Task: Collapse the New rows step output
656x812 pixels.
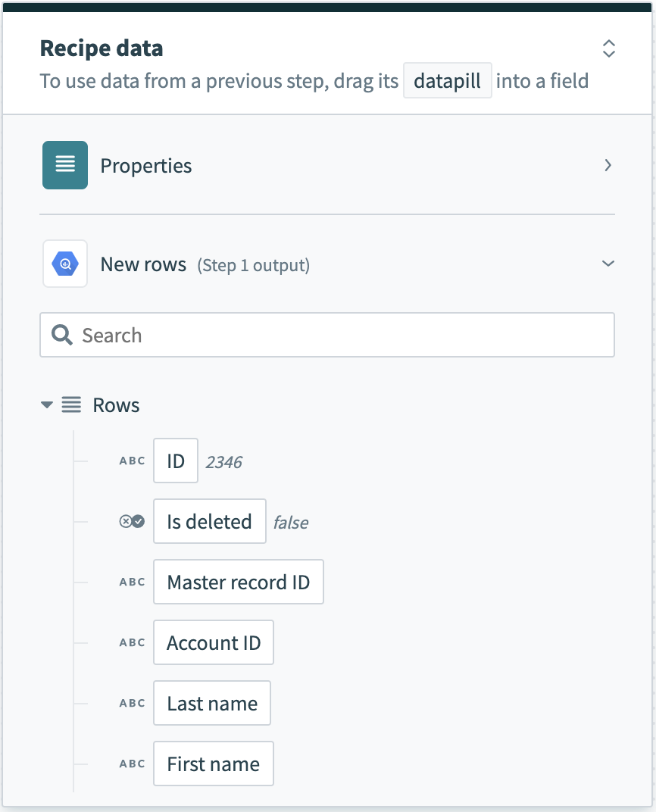Action: (606, 264)
